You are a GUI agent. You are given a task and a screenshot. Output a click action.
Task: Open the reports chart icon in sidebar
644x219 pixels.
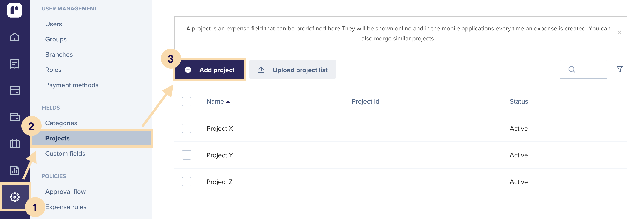click(15, 170)
